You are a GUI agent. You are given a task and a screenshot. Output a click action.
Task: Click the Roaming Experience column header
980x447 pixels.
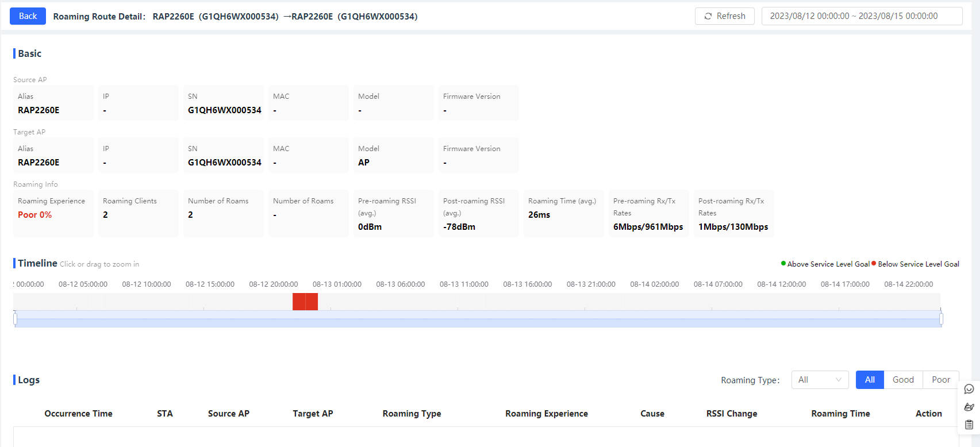click(x=547, y=414)
